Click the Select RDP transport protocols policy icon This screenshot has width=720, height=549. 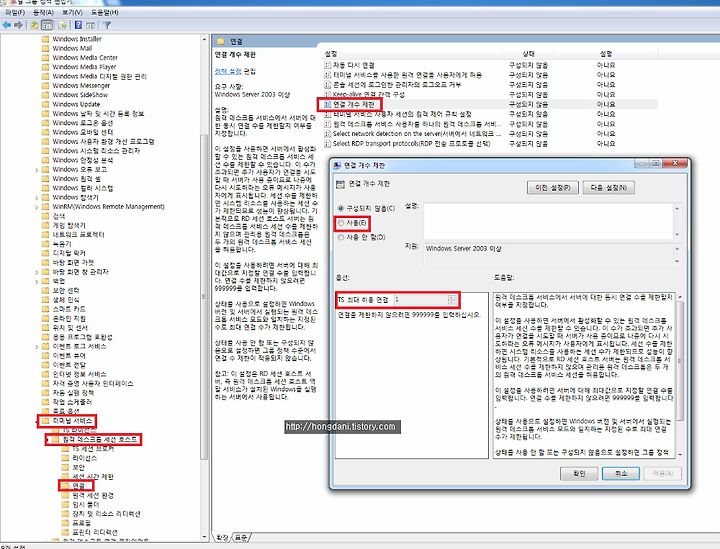[x=327, y=143]
